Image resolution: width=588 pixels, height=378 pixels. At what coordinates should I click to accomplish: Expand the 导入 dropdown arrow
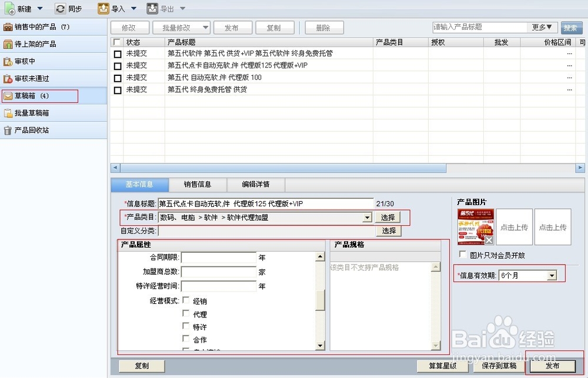134,8
